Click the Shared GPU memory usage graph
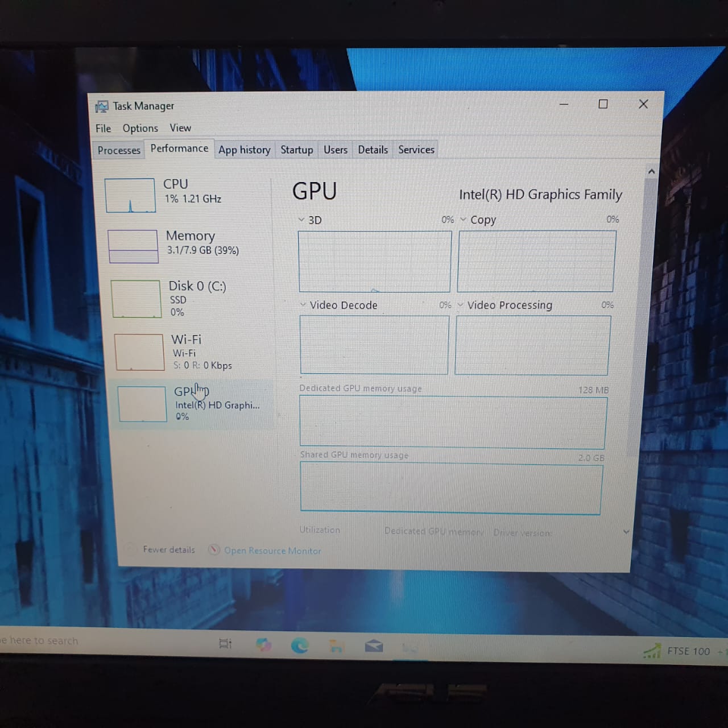The height and width of the screenshot is (728, 728). click(x=451, y=489)
